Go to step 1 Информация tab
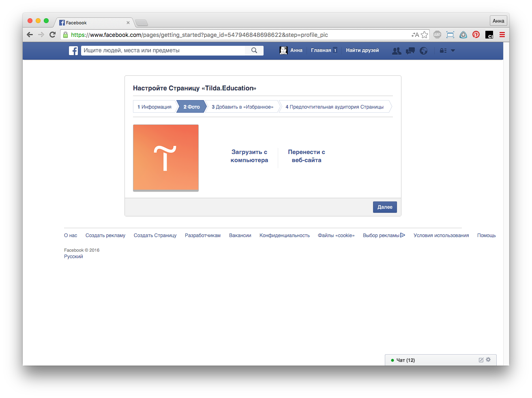532x398 pixels. coord(154,107)
